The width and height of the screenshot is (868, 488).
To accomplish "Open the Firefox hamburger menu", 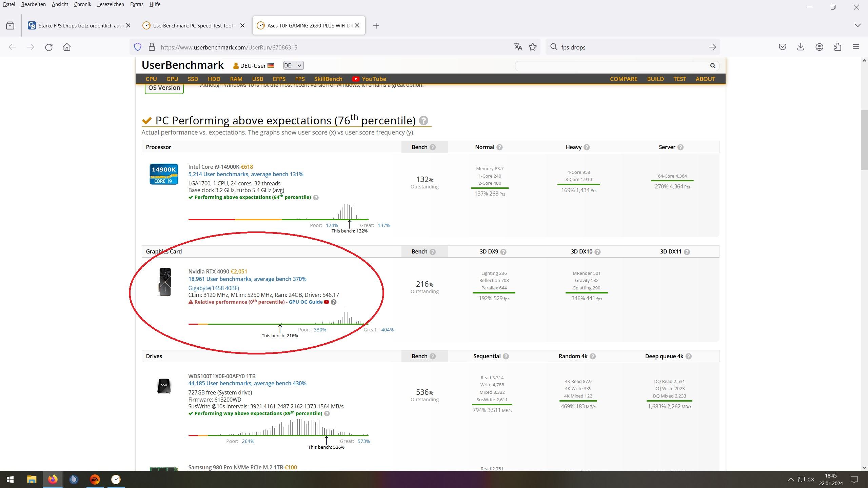I will click(856, 47).
